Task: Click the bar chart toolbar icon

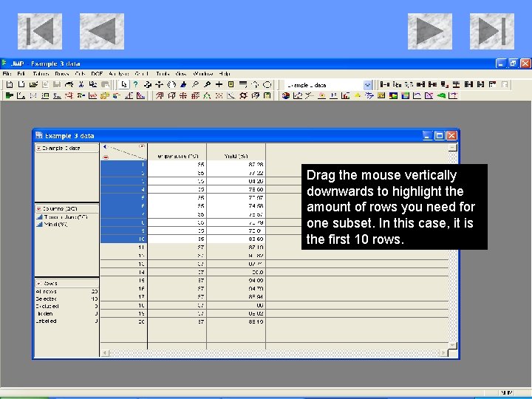Action: click(x=345, y=95)
